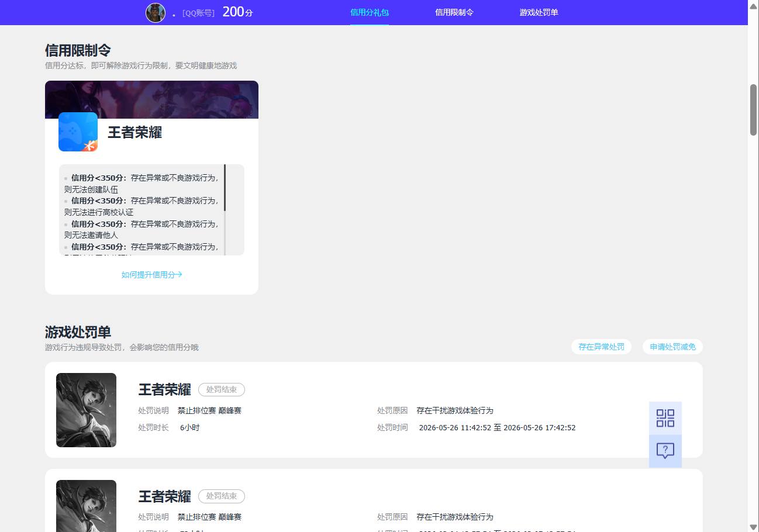Click 王者荣耀 title on second penalty card

[x=165, y=496]
